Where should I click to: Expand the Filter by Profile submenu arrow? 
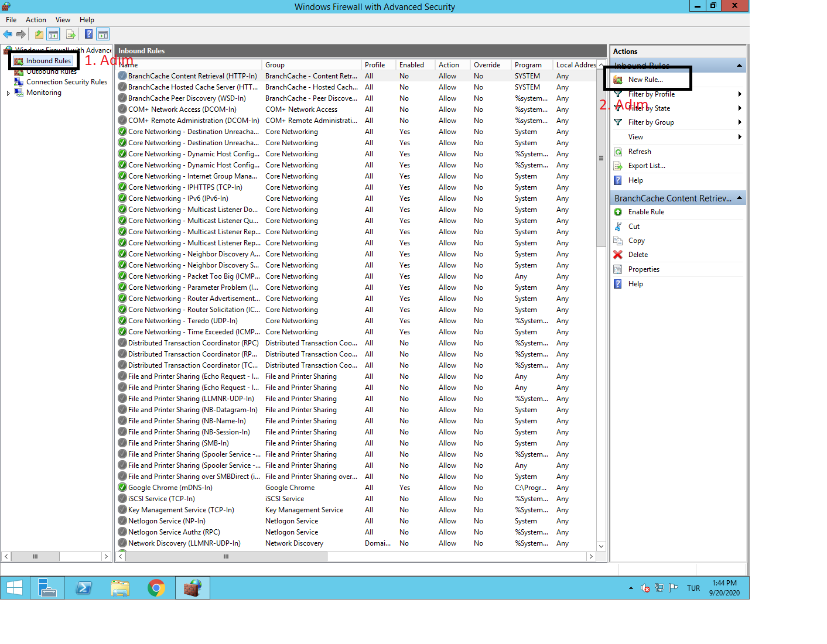pyautogui.click(x=740, y=94)
